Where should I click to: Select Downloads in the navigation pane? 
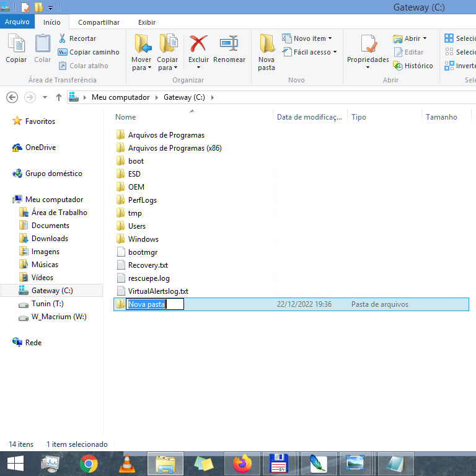tap(50, 239)
